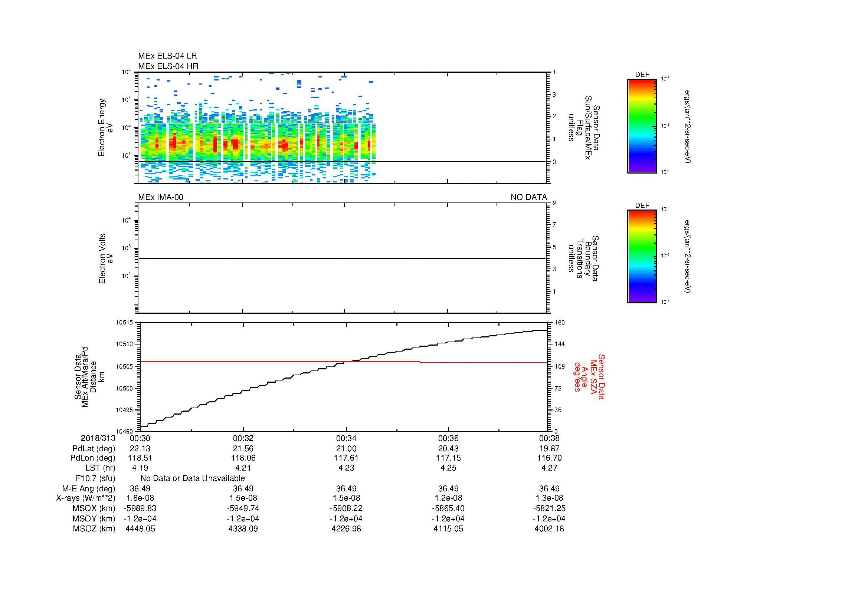
Task: Click the top colorbar units label 'ergs/(cm**2-sr-sec-eV)'
Action: pyautogui.click(x=688, y=126)
